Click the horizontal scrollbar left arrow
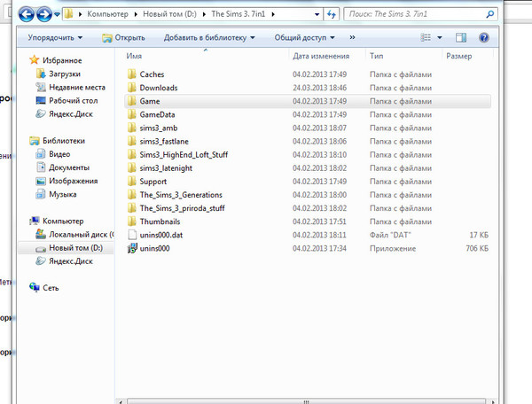Image resolution: width=532 pixels, height=404 pixels. tap(121, 401)
